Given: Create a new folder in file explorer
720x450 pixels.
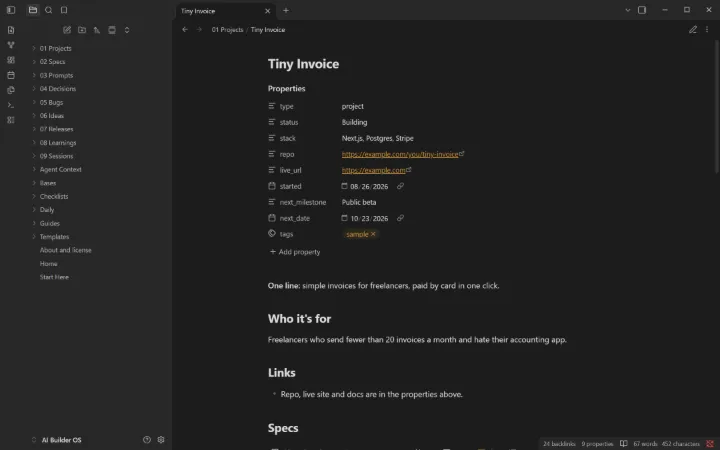Looking at the screenshot, I should coord(82,30).
